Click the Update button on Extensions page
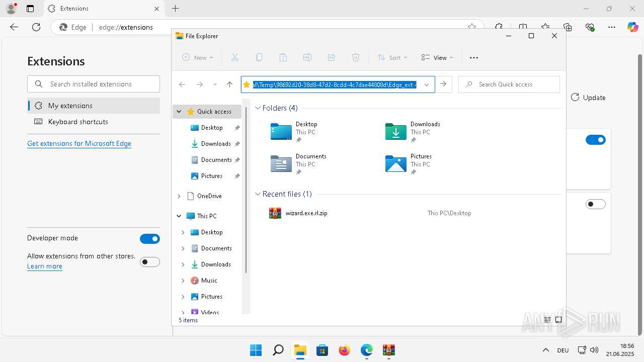 (x=588, y=98)
